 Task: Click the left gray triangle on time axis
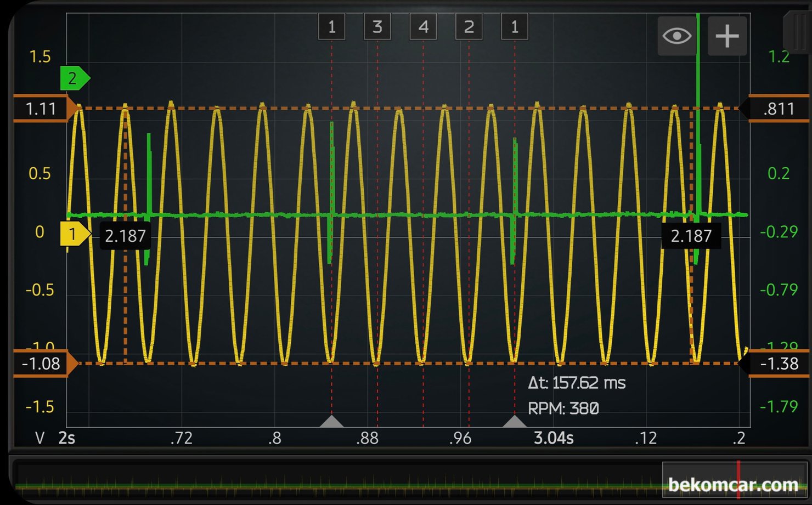click(331, 422)
